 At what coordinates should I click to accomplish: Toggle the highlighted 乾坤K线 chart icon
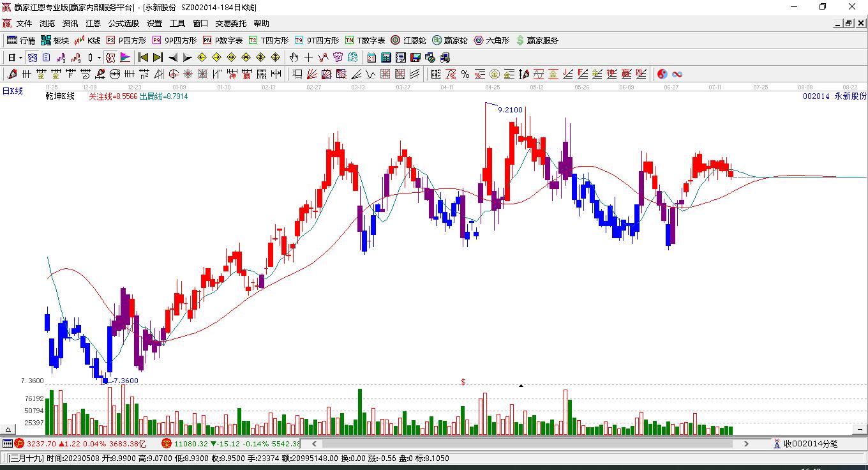(110, 57)
